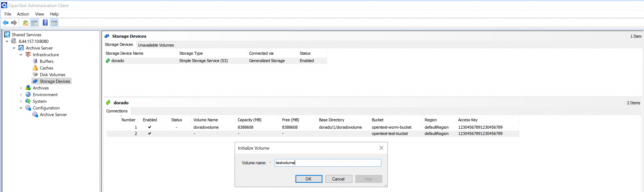The image size is (644, 192).
Task: Click the Environment globe icon
Action: [28, 94]
